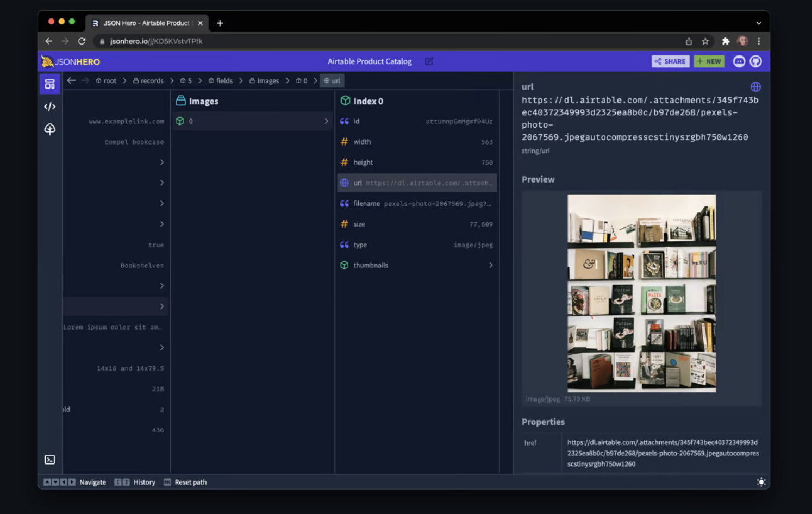812x514 pixels.
Task: Expand the thumbnails row
Action: (417, 265)
